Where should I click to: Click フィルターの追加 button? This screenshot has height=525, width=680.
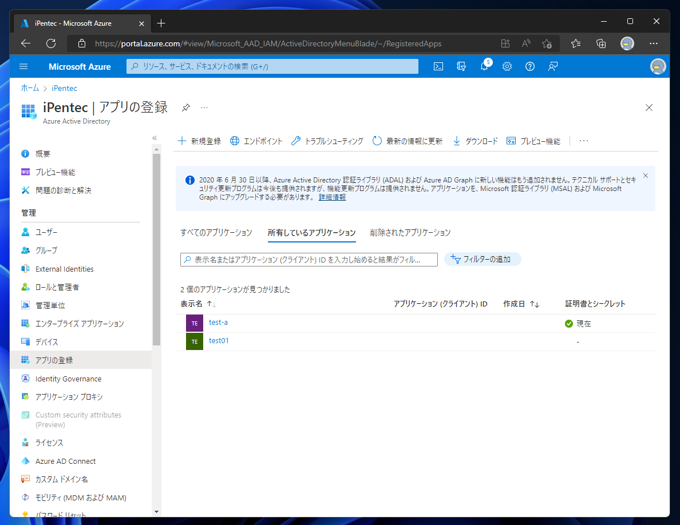(482, 259)
